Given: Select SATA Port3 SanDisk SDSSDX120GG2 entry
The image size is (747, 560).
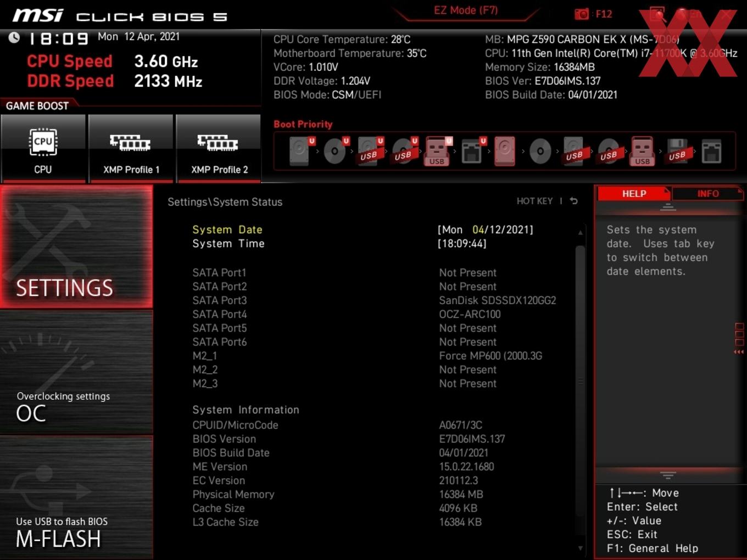Looking at the screenshot, I should 374,300.
